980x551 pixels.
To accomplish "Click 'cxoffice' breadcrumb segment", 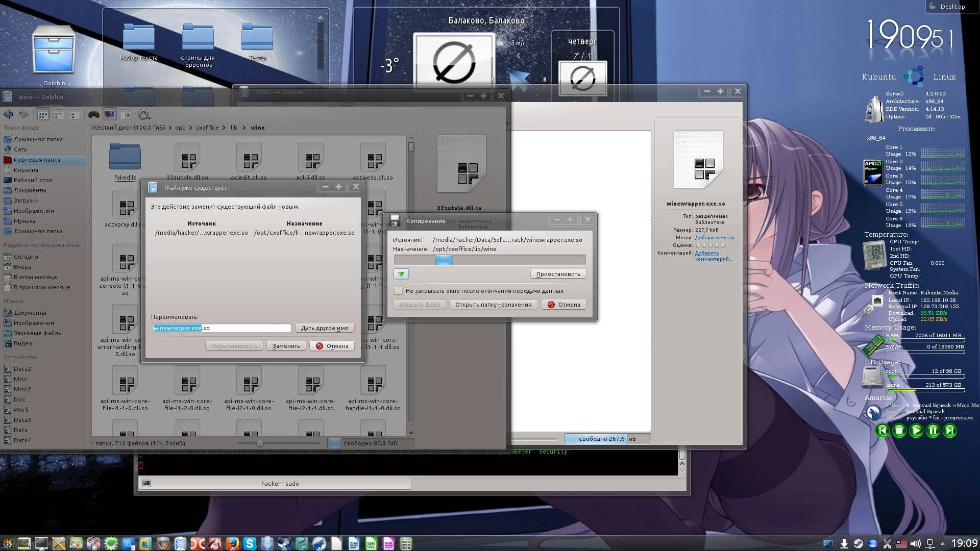I will point(207,128).
